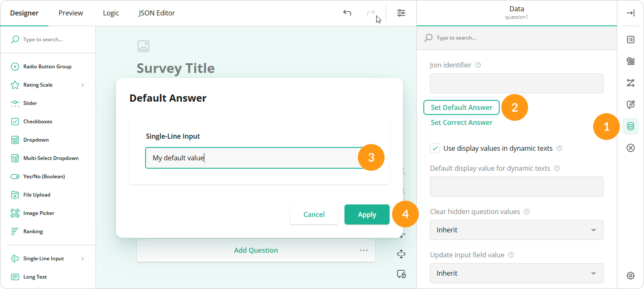Open the creator settings sliders icon
The height and width of the screenshot is (289, 644).
coord(401,13)
